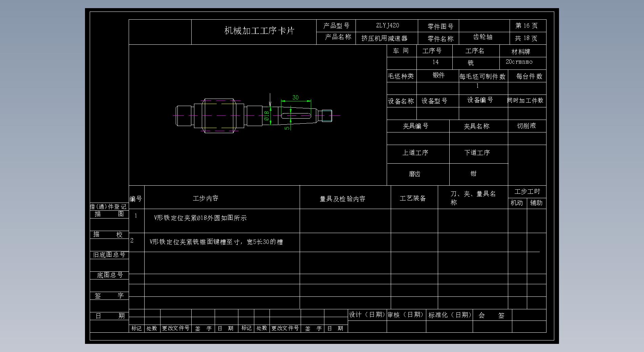The height and width of the screenshot is (352, 644).
Task: Select the '车间' column header
Action: click(x=401, y=51)
